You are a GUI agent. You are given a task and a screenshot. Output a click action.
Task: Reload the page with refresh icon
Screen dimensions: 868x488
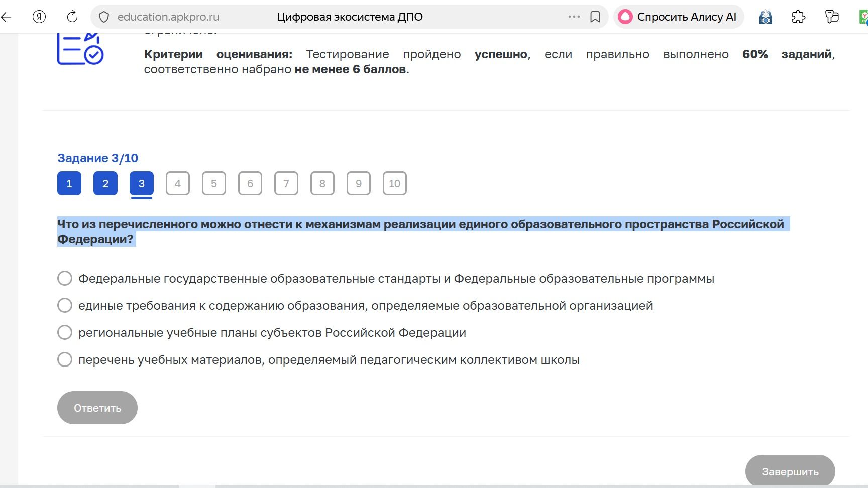pos(72,17)
